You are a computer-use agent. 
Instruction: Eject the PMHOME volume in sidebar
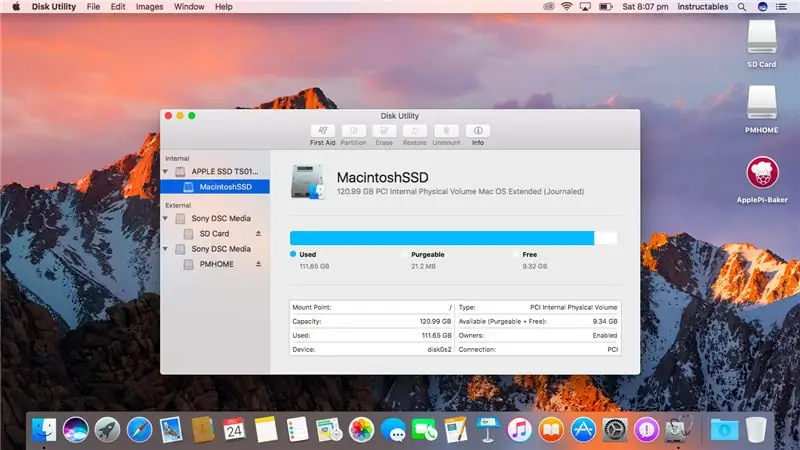point(258,264)
